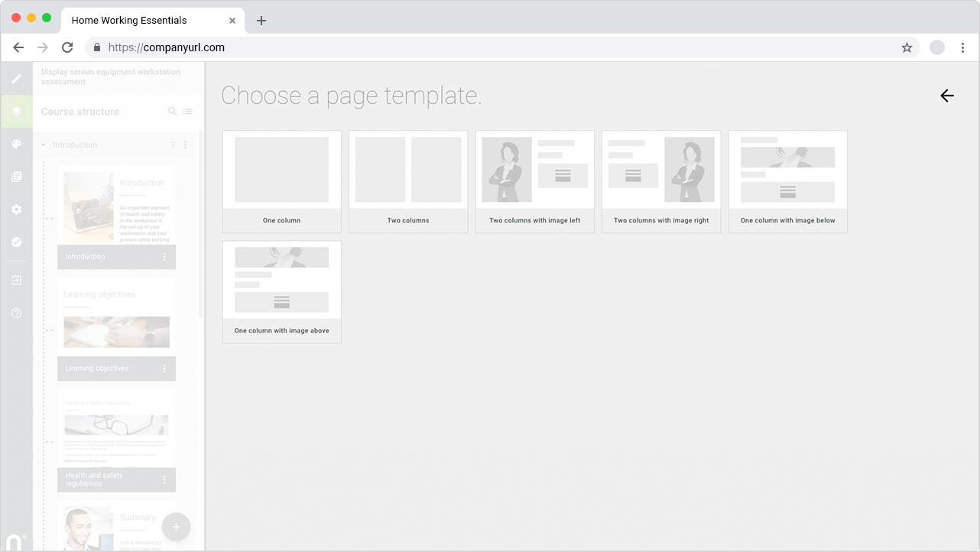The height and width of the screenshot is (552, 980).
Task: Select One column with image above template
Action: (281, 291)
